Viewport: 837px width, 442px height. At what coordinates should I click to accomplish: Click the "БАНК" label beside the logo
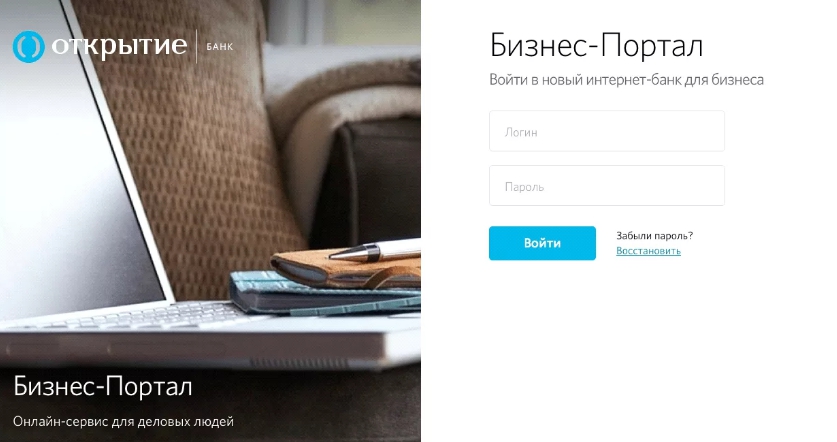tap(220, 47)
